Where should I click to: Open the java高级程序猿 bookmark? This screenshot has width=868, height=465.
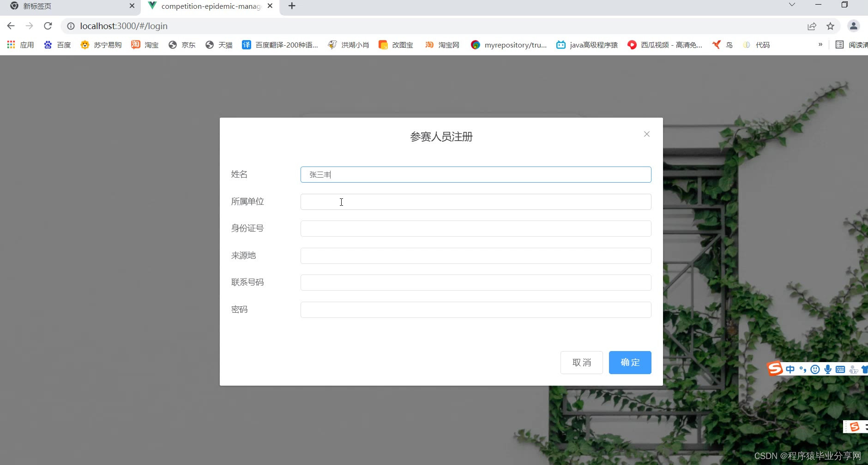click(x=587, y=45)
